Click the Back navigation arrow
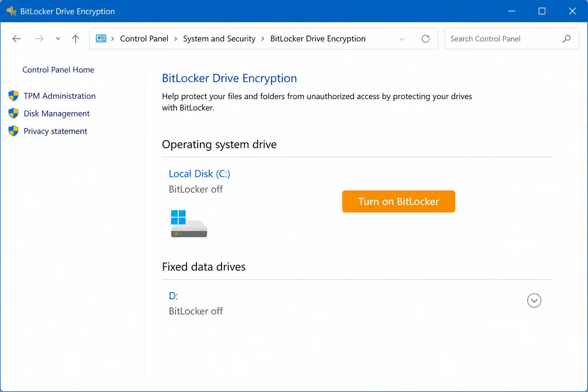The height and width of the screenshot is (392, 588). tap(16, 39)
